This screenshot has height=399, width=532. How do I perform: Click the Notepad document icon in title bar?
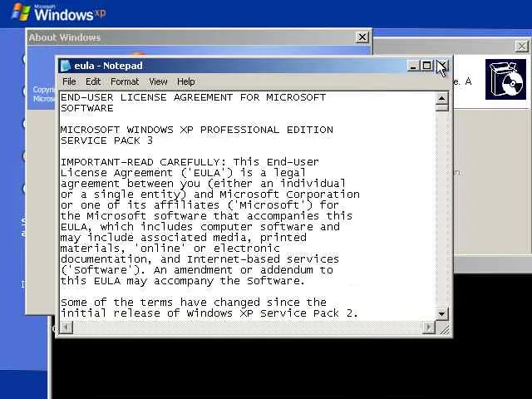coord(65,66)
